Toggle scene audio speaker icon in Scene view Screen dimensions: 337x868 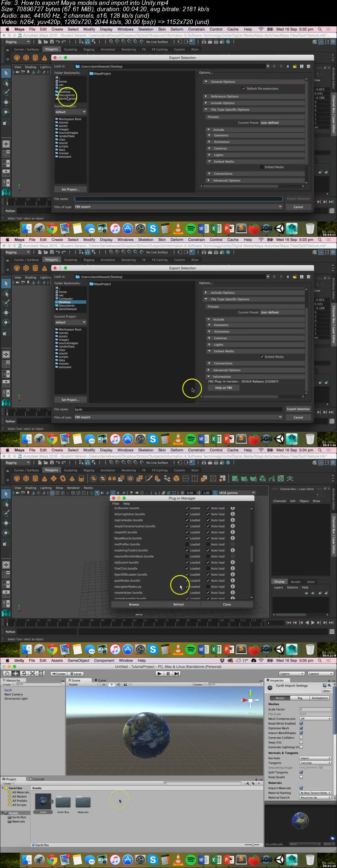coord(118,684)
